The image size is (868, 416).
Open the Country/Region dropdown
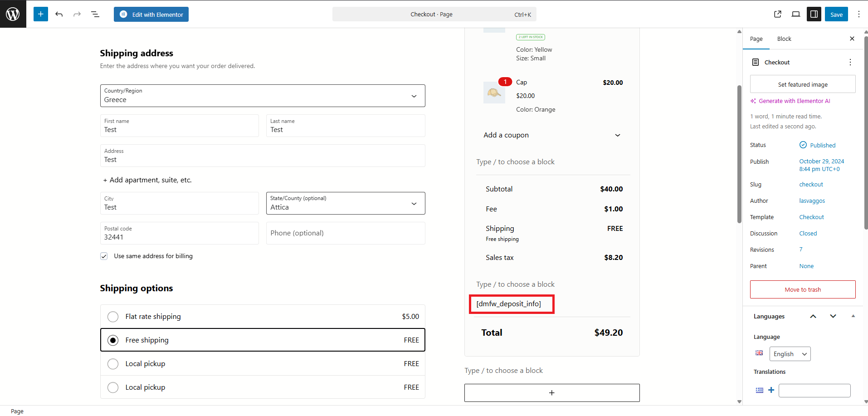click(262, 96)
